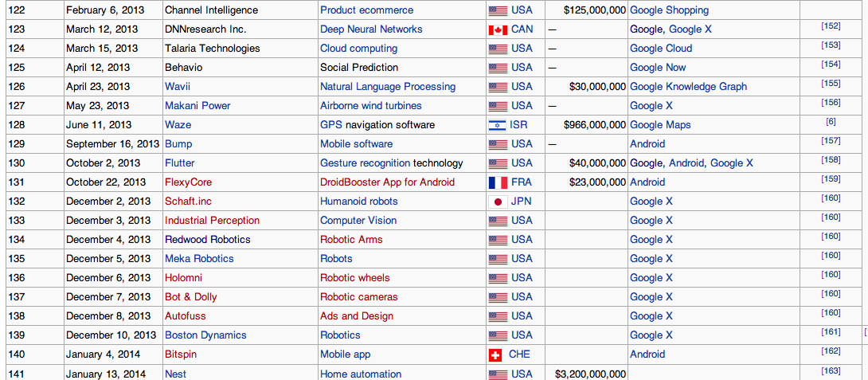
Task: Click the US flag in Boston Dynamics row
Action: pyautogui.click(x=498, y=335)
